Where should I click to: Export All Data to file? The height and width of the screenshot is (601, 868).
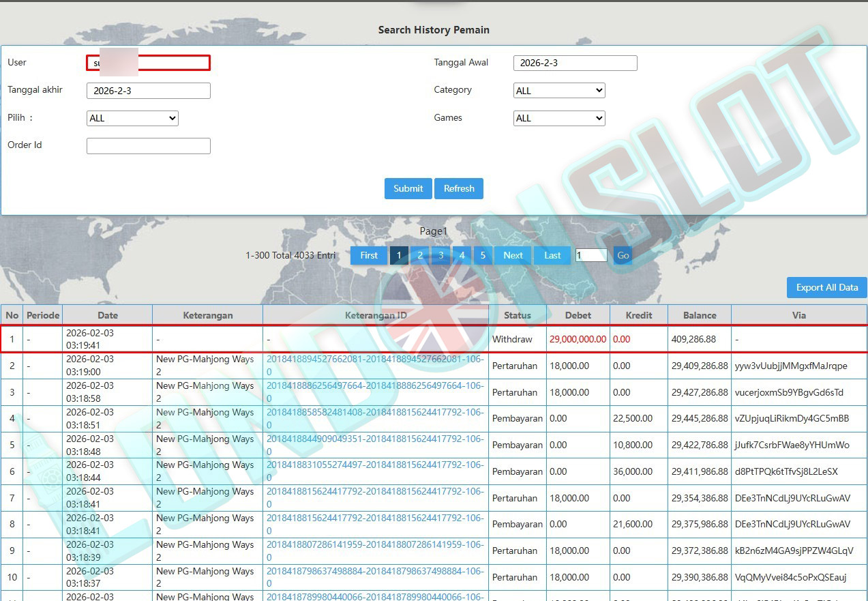tap(826, 288)
